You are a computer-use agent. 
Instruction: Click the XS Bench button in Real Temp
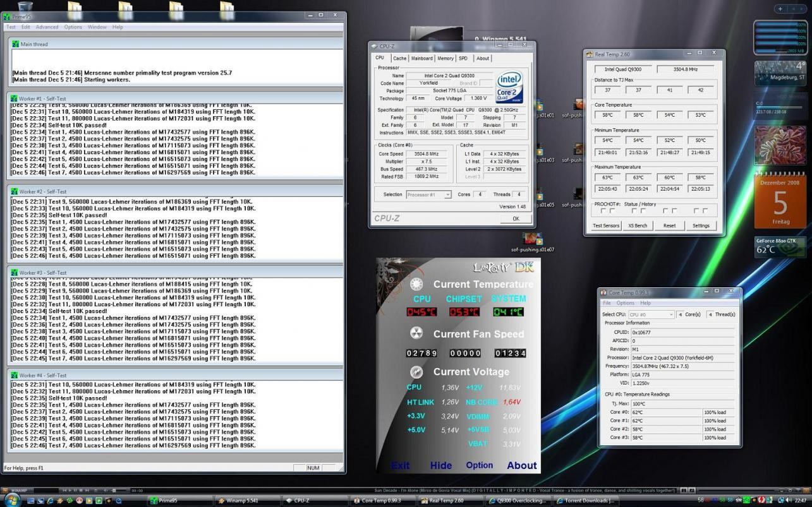(x=638, y=225)
